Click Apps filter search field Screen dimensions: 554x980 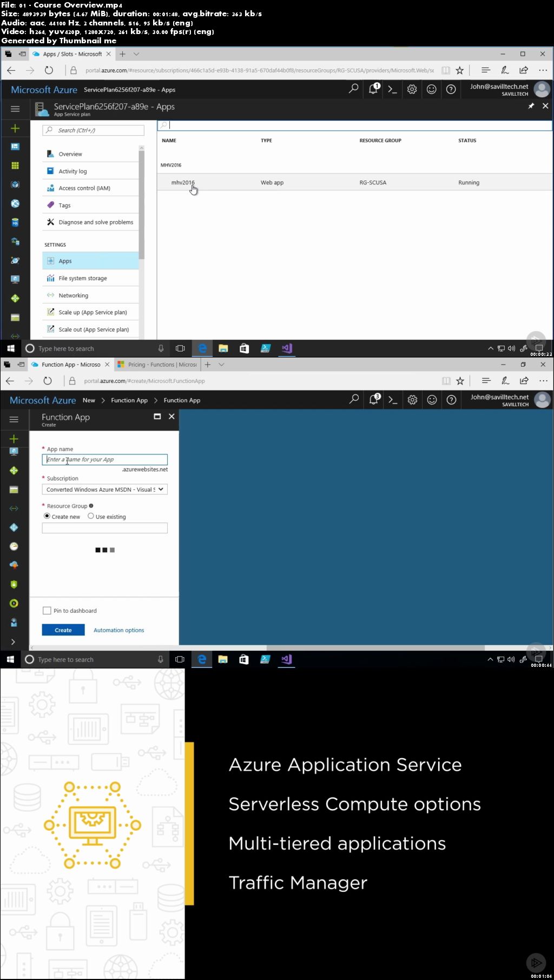pyautogui.click(x=355, y=125)
